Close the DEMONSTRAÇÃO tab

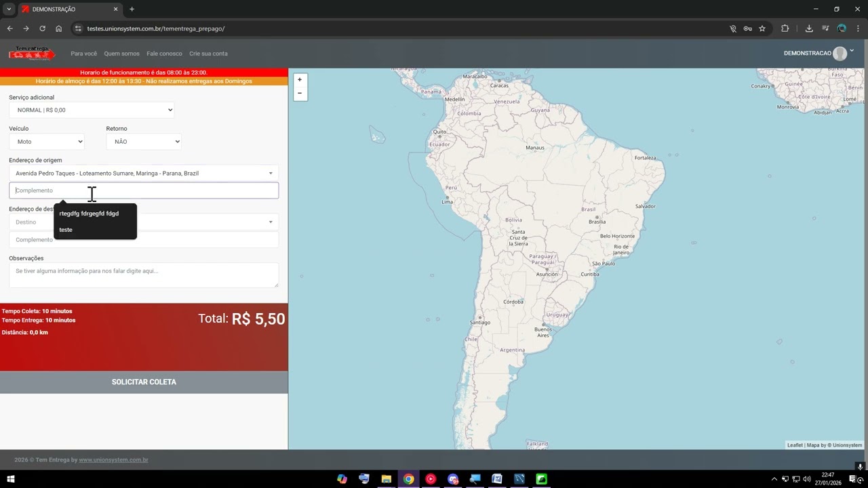pos(115,9)
